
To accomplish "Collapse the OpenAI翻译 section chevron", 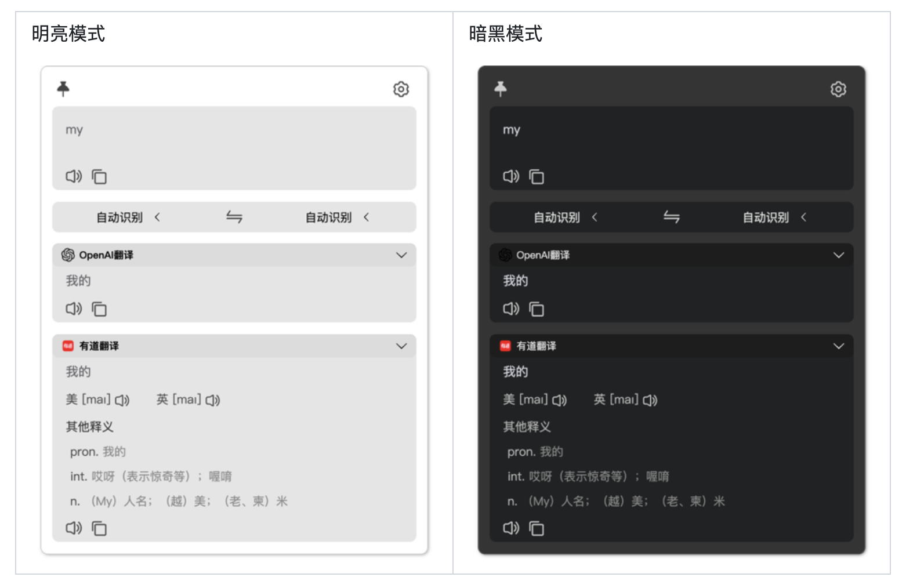I will click(x=401, y=255).
